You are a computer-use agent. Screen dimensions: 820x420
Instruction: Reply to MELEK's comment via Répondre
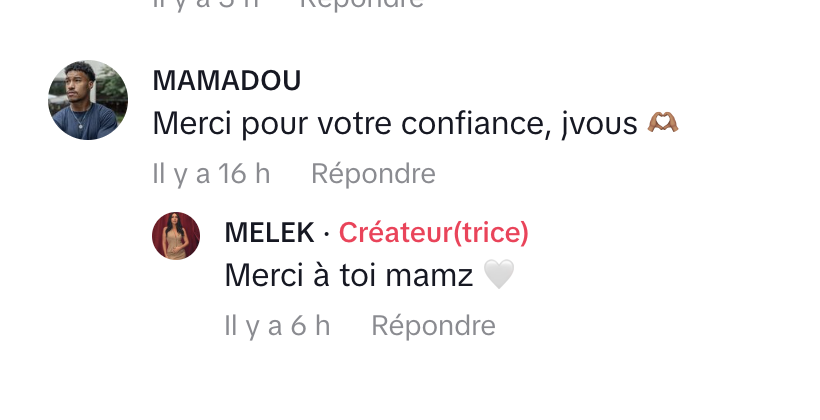(433, 325)
